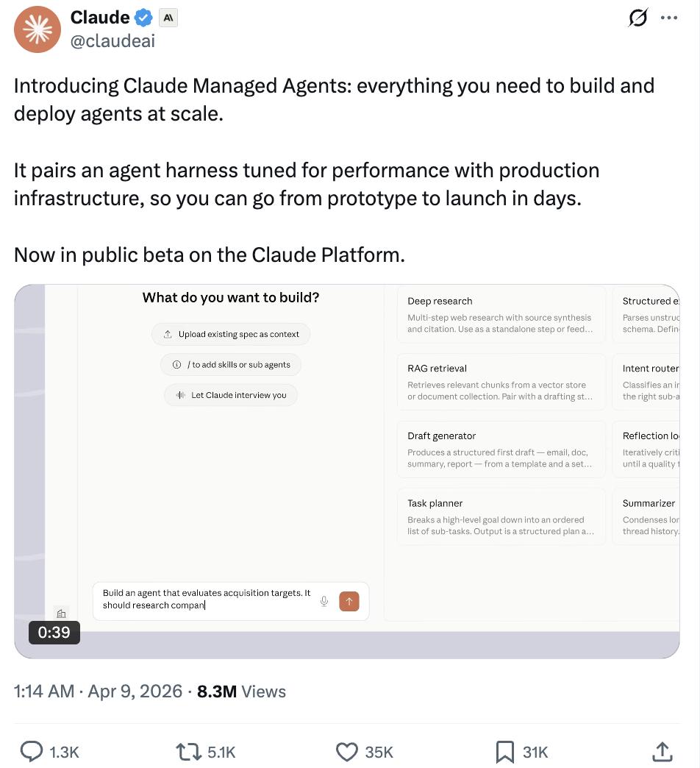The width and height of the screenshot is (700, 768).
Task: Open the three-dot more options menu
Action: pos(669,18)
